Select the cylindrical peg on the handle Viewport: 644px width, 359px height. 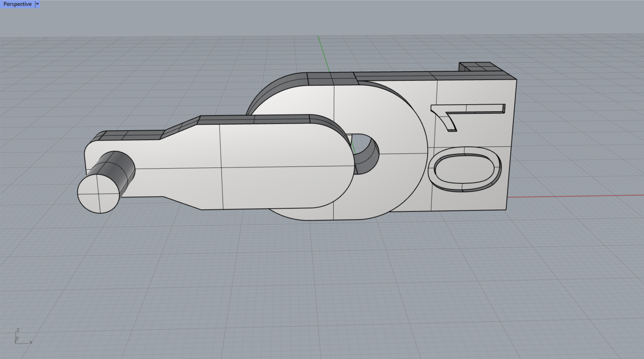pyautogui.click(x=106, y=182)
